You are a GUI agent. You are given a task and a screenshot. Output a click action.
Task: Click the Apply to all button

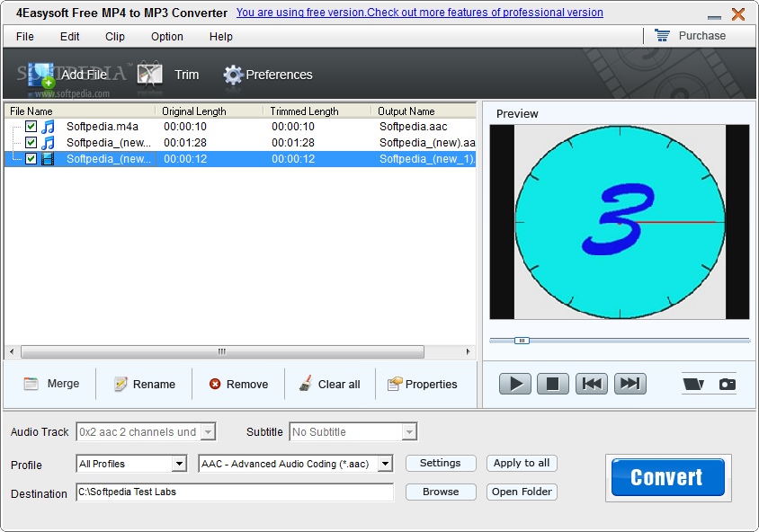522,463
